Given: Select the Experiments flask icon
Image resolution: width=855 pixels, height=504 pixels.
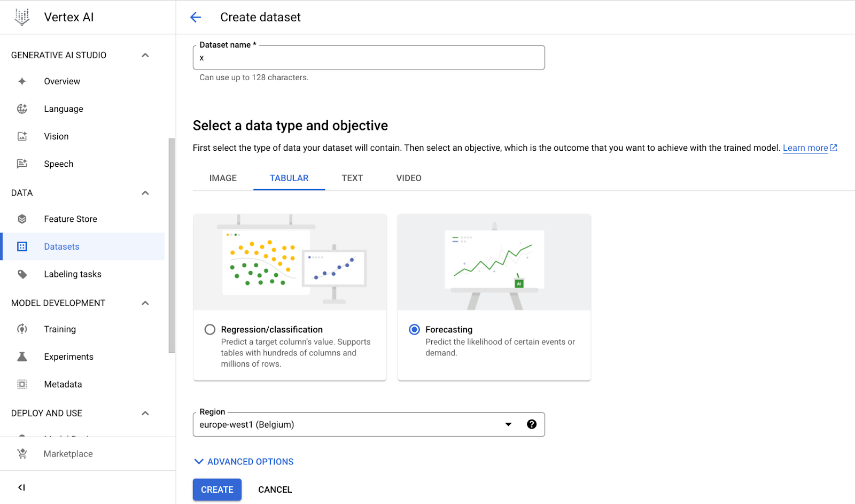Looking at the screenshot, I should pos(22,356).
